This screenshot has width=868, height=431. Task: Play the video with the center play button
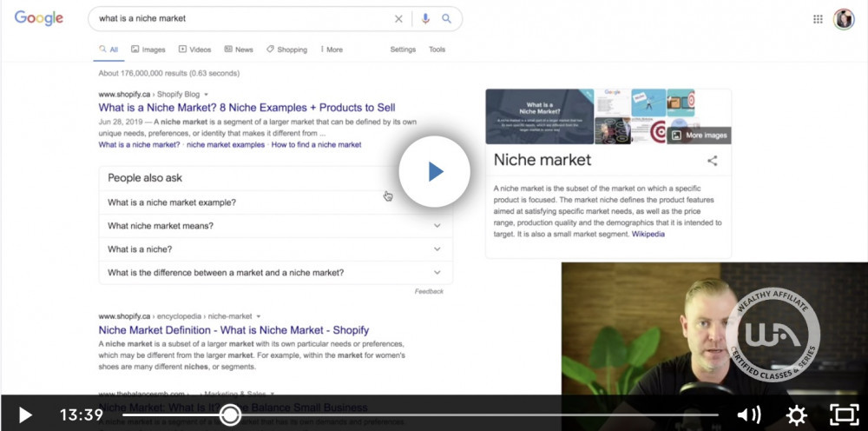coord(435,172)
